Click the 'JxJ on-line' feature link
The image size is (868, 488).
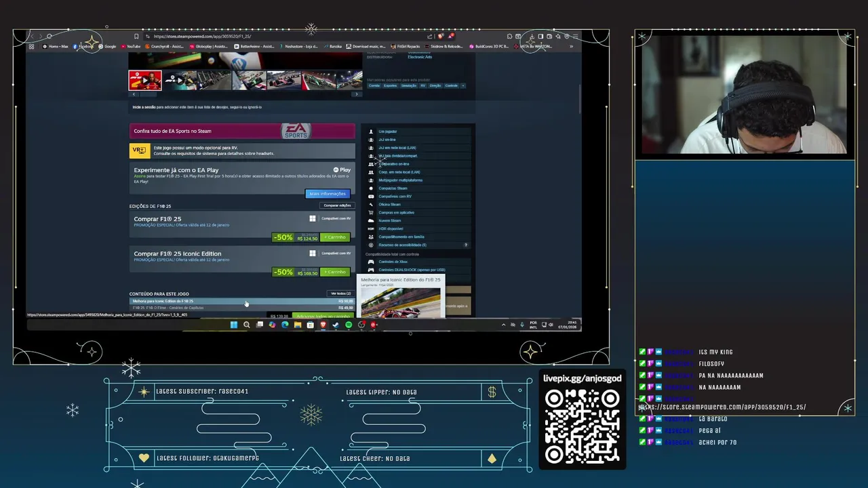click(x=387, y=140)
